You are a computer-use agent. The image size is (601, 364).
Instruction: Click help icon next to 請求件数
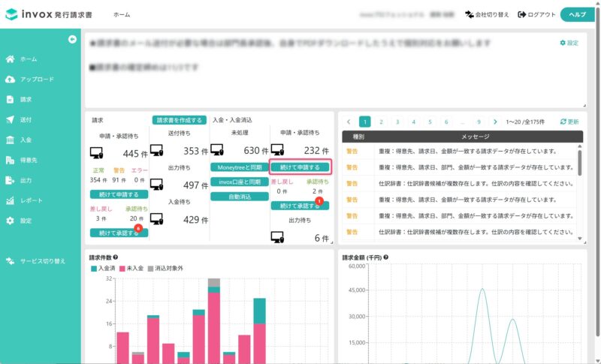coord(116,257)
